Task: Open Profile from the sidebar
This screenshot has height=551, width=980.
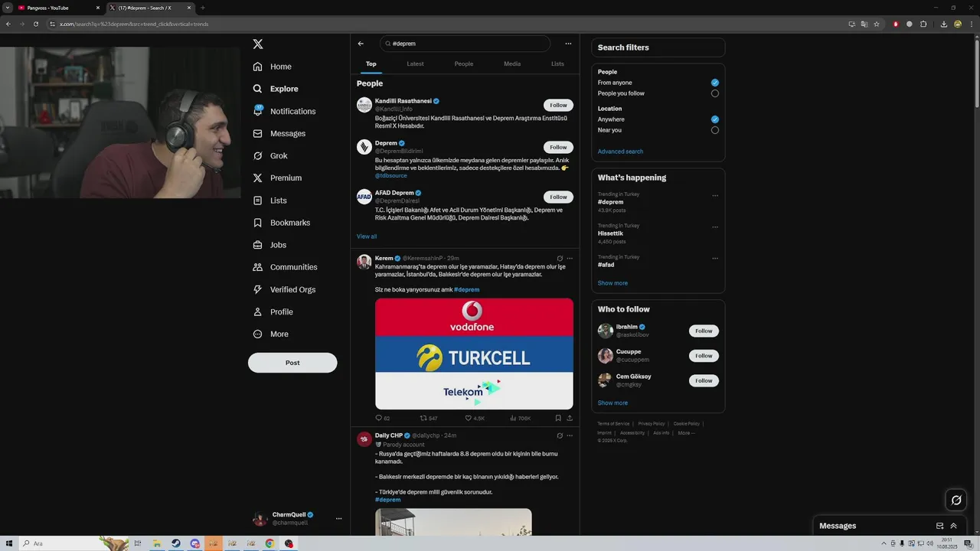Action: click(273, 311)
